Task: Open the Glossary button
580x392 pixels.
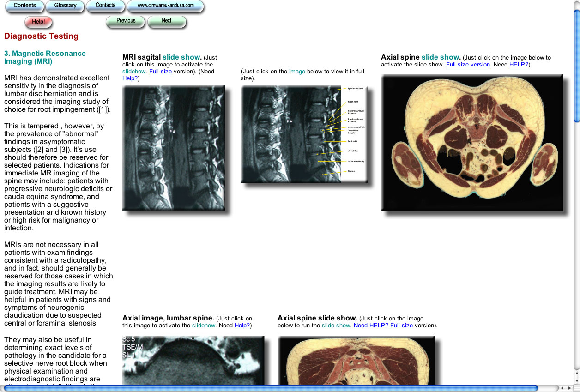Action: (65, 6)
